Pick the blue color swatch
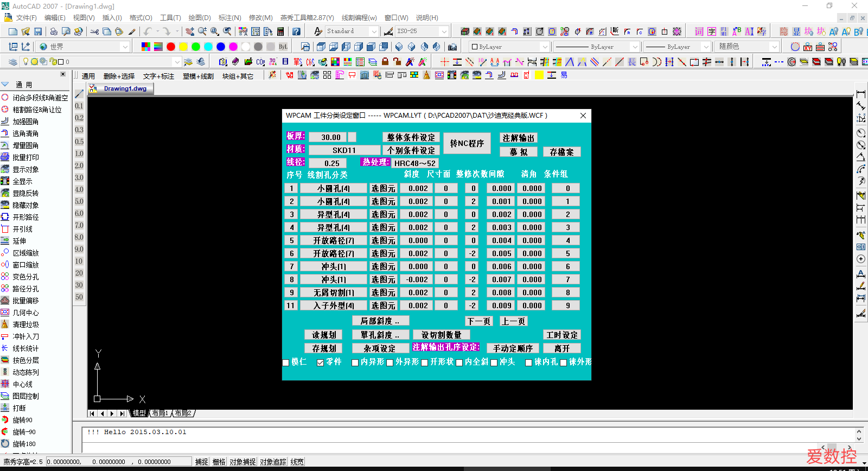This screenshot has height=471, width=868. [x=221, y=47]
